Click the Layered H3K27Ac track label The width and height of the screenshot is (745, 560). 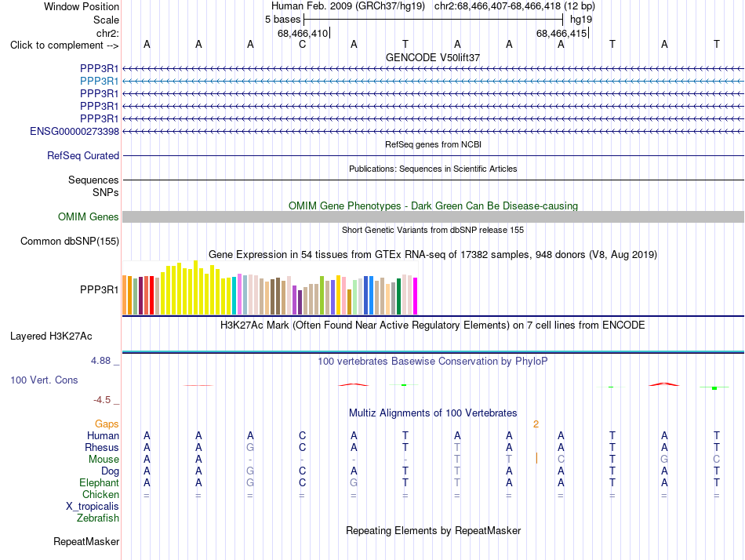51,336
